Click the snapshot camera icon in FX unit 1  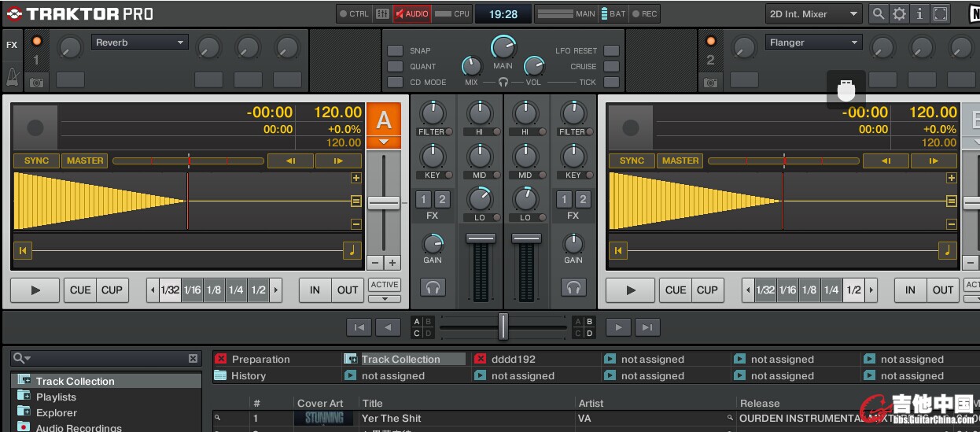(x=37, y=82)
